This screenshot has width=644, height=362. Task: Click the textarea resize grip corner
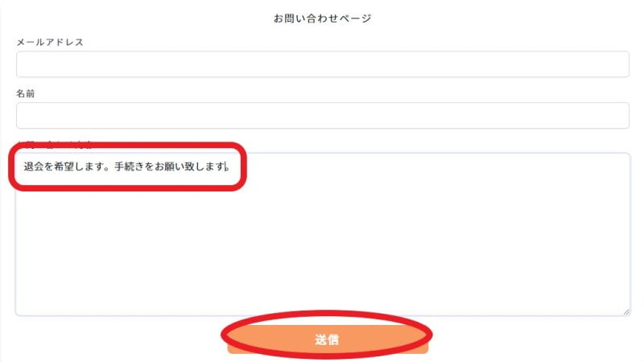click(626, 312)
